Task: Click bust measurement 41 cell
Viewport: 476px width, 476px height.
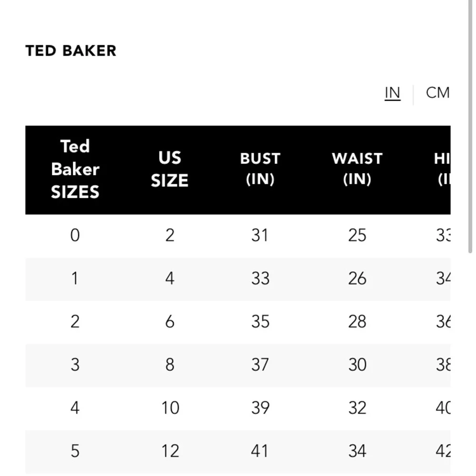Action: pyautogui.click(x=260, y=450)
